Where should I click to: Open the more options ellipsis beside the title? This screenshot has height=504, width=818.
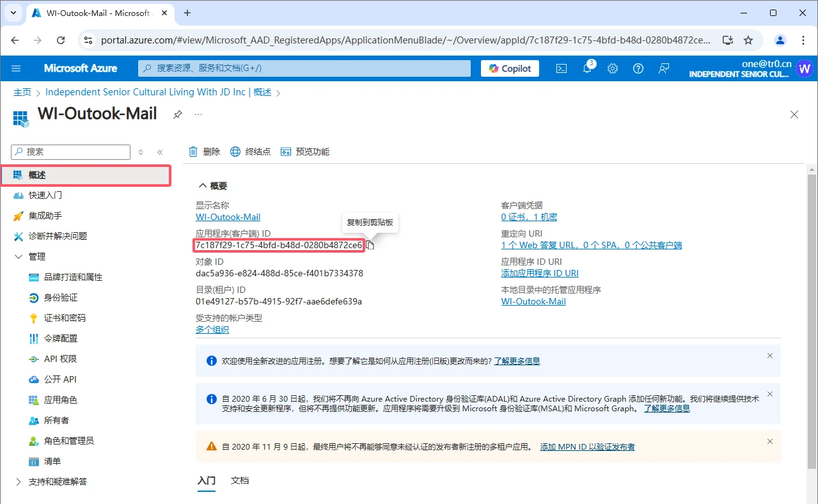(x=198, y=114)
